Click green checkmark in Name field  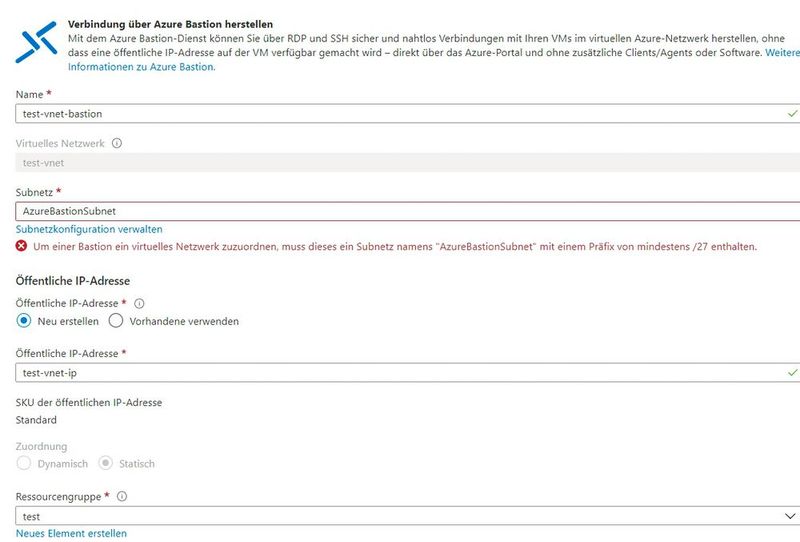(792, 113)
